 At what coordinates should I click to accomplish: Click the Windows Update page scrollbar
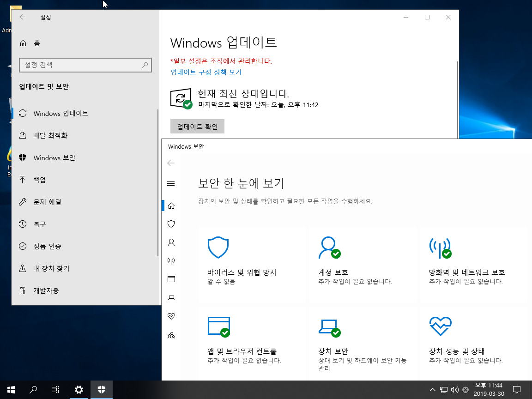[458, 100]
